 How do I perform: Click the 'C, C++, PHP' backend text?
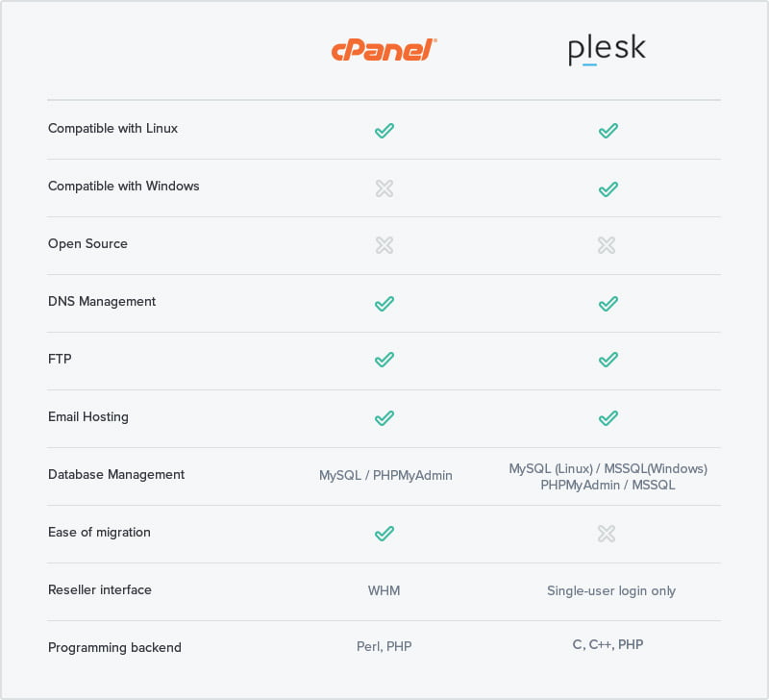[608, 644]
